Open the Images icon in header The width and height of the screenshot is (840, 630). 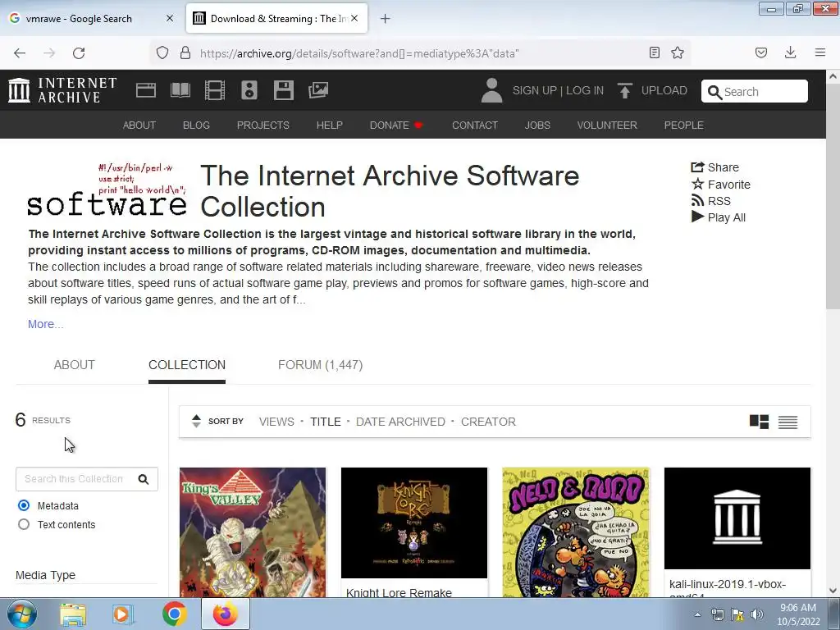[318, 90]
